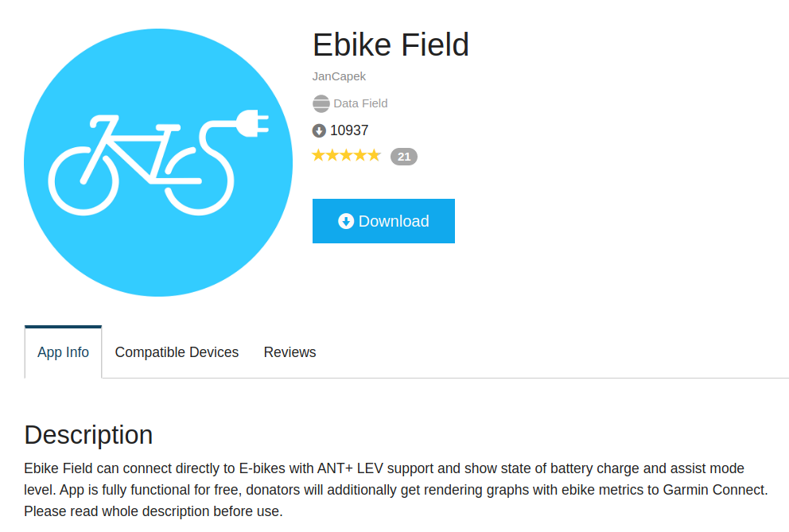Select the App Info tab
Image resolution: width=789 pixels, height=532 pixels.
tap(63, 352)
